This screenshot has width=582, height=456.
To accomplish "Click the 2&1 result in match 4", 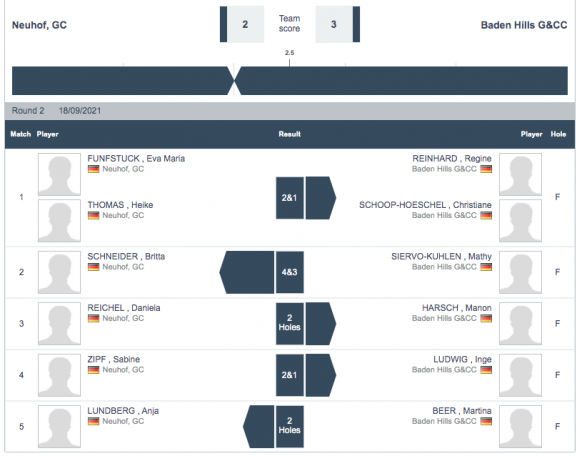I will point(290,375).
